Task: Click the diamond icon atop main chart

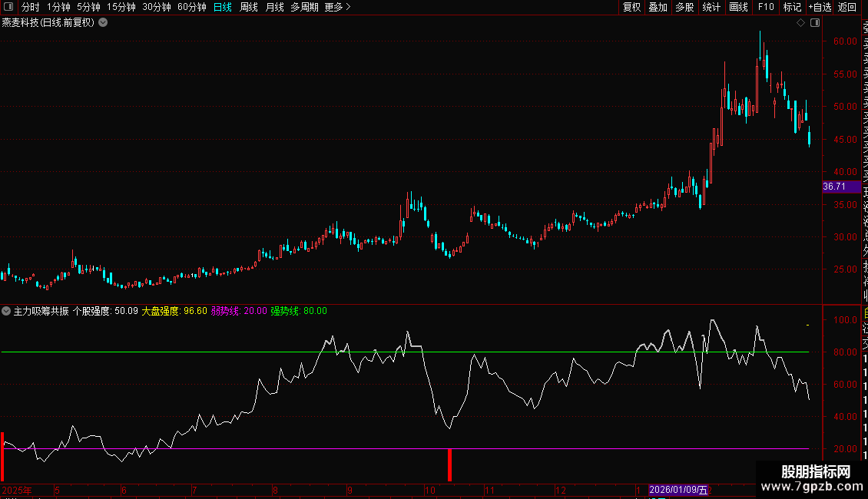Action: (x=800, y=23)
